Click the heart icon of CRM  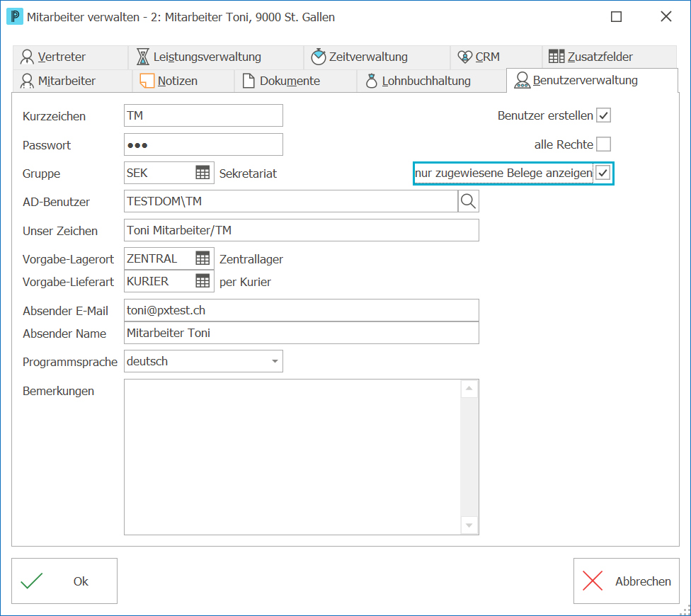(464, 57)
